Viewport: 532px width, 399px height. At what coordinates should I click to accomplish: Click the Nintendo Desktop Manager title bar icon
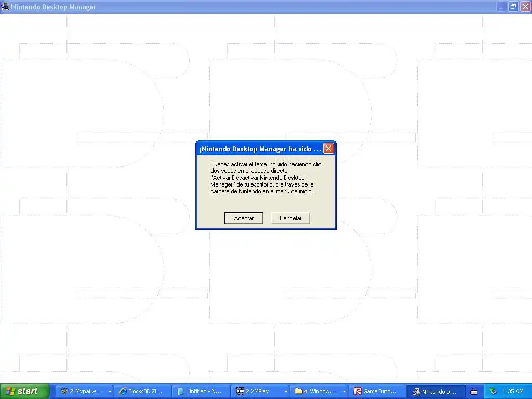[5, 6]
